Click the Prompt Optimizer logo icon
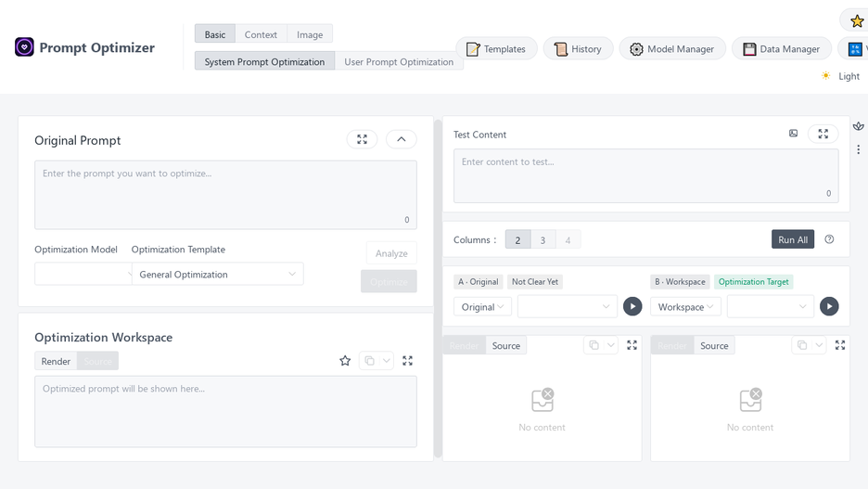The image size is (868, 489). 24,47
